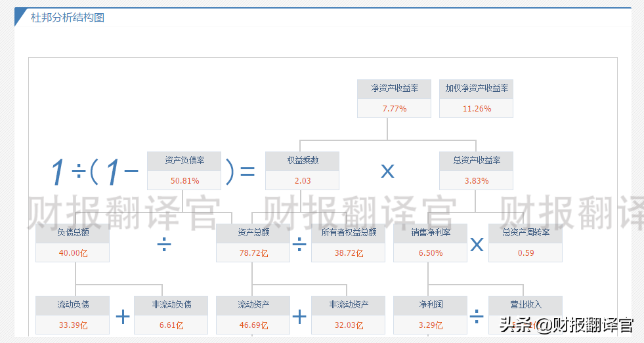Select the 总资产周转率 node

(525, 243)
